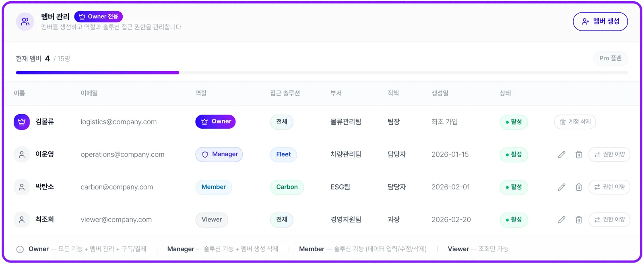Click the 직책 column header
Viewport: 644px width, 265px height.
tap(393, 93)
